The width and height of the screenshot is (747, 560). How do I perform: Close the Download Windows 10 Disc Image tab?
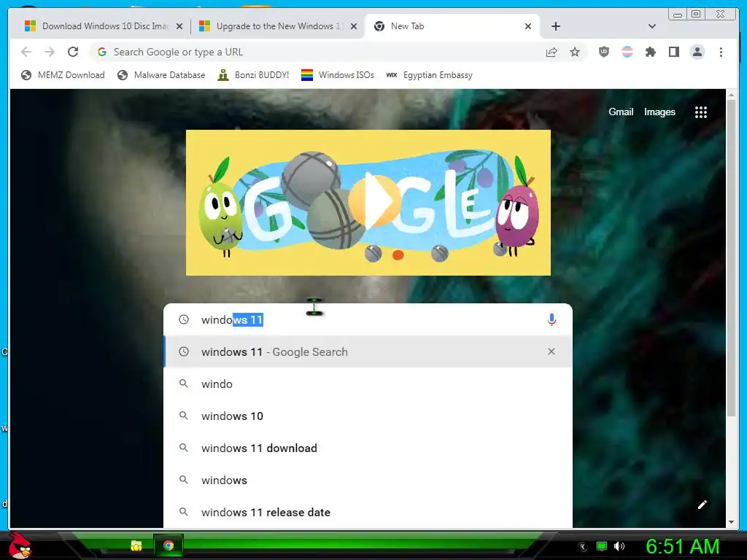[x=179, y=26]
